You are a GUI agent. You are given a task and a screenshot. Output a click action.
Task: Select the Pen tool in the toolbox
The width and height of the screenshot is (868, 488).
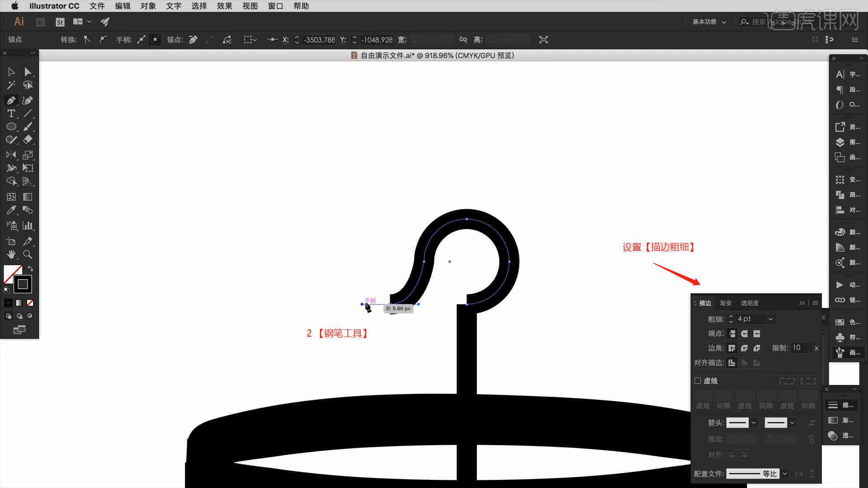(x=11, y=100)
